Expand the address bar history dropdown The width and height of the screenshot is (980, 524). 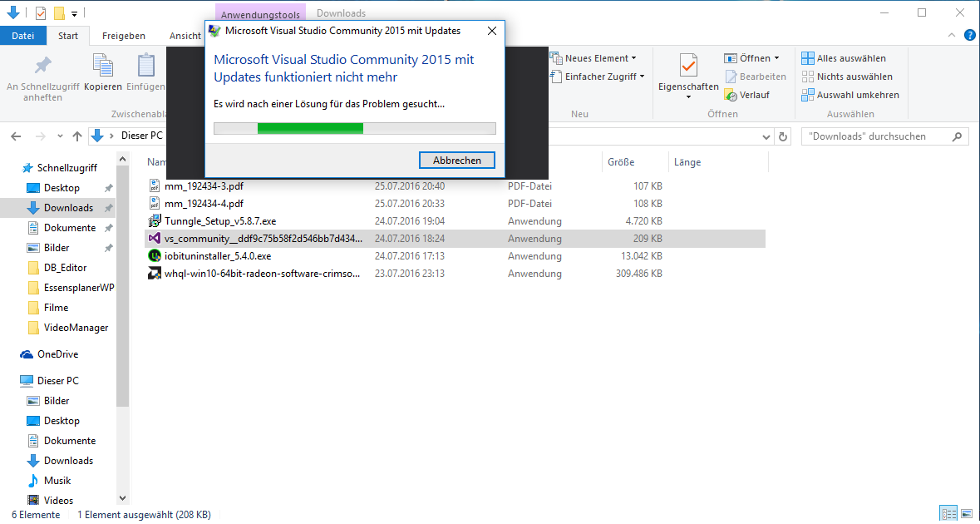click(x=766, y=136)
